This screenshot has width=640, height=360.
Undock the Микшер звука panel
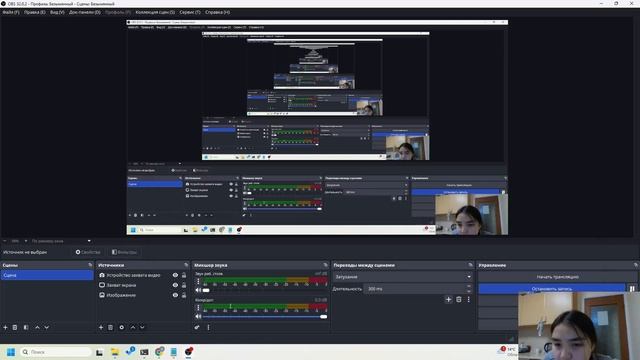tap(325, 265)
